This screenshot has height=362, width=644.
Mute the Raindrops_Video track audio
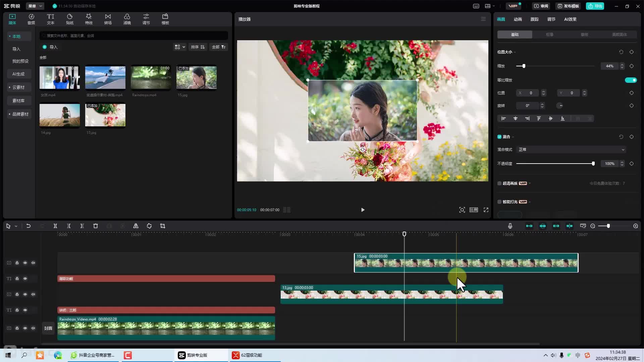click(33, 328)
